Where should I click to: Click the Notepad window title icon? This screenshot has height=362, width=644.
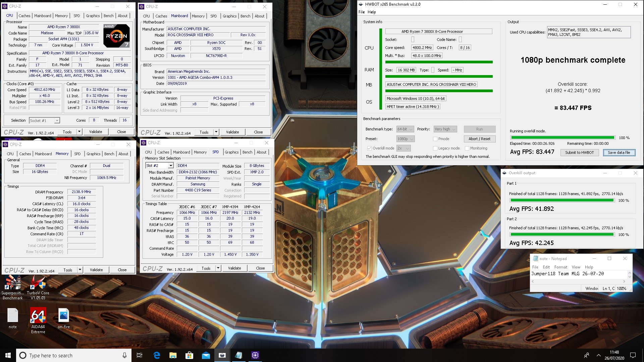pos(536,258)
